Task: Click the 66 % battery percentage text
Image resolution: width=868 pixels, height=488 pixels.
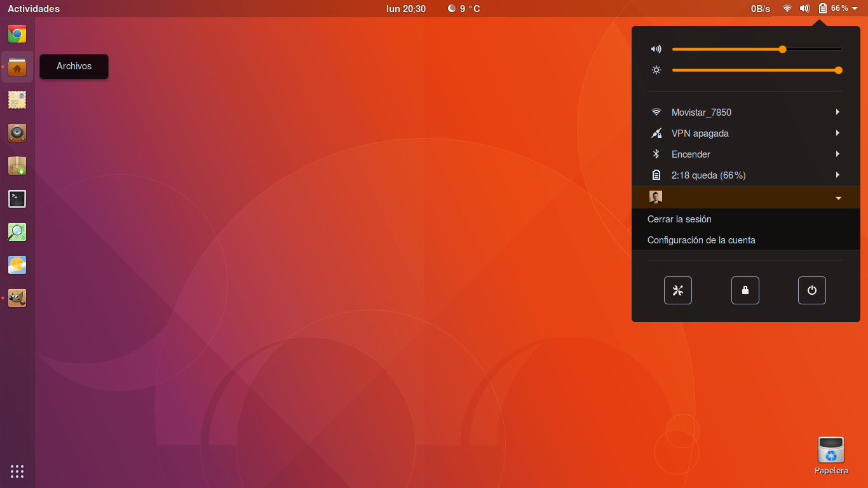Action: 839,8
